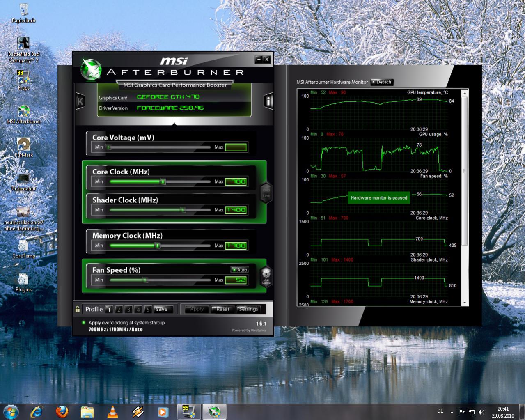Launch Internet Explorer from taskbar
525x420 pixels.
tap(37, 411)
